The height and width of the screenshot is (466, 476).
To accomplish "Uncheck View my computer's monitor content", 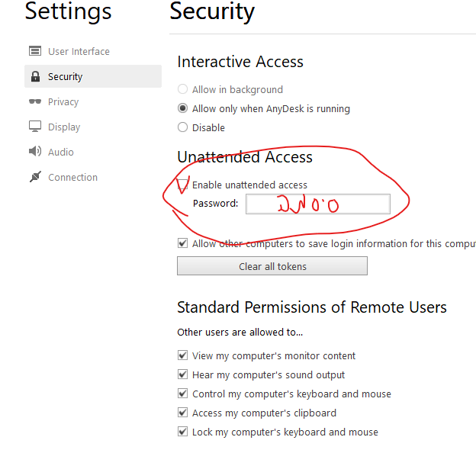I will (x=182, y=355).
